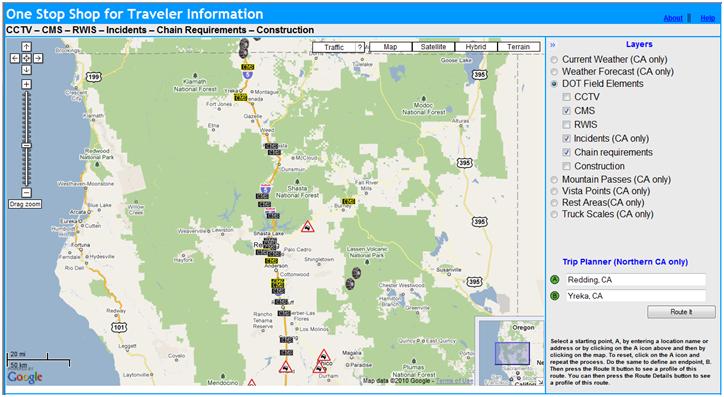Pan the map up with the arrow
This screenshot has height=397, width=724.
[26, 47]
